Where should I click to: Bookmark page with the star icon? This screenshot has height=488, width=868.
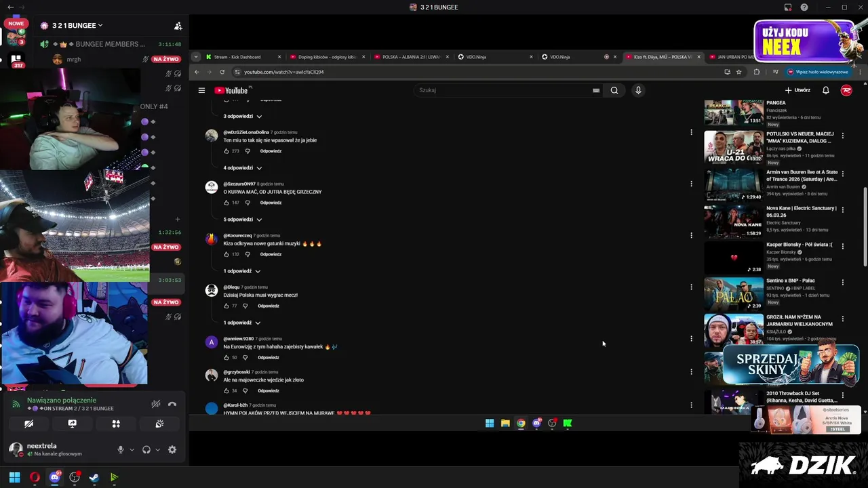[739, 72]
